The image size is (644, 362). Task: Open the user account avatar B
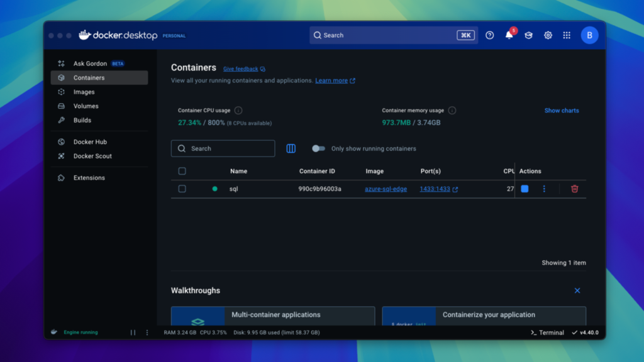click(x=589, y=35)
